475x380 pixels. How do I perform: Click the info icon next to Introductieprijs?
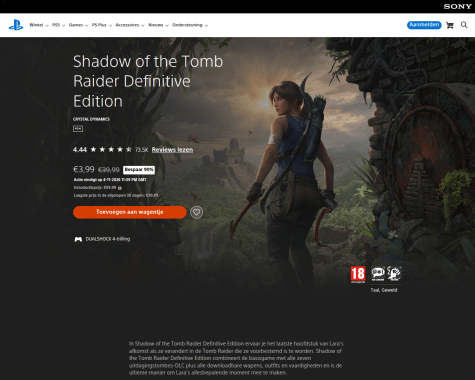coord(120,188)
